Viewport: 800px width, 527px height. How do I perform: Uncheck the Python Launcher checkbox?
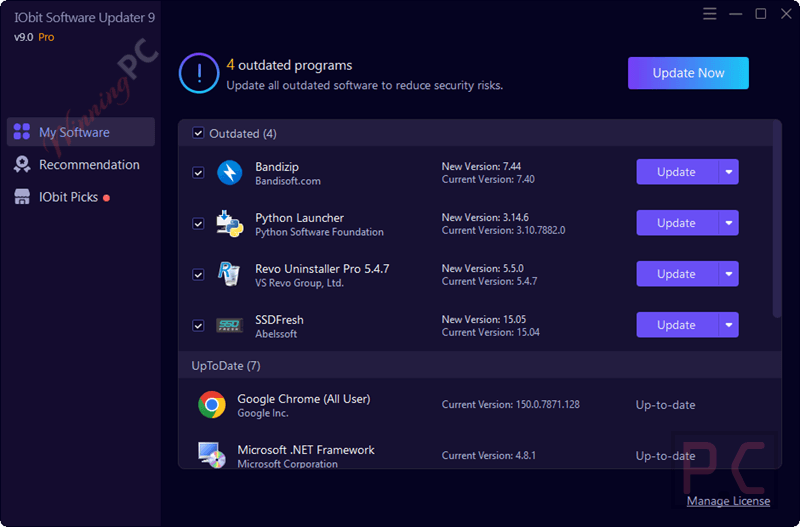click(x=198, y=223)
